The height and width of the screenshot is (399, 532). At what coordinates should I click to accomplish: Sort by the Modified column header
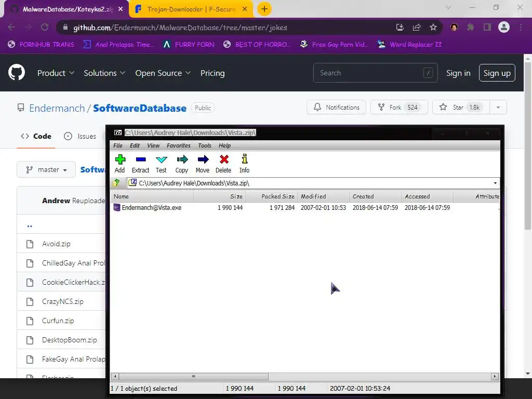click(x=323, y=196)
